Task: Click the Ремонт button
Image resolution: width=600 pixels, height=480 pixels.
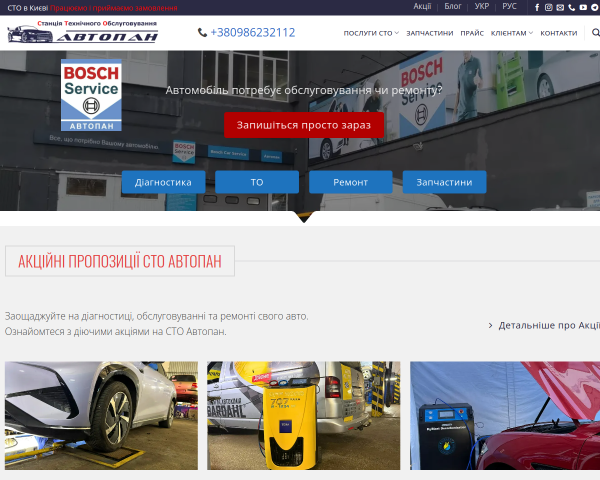Action: 351,182
